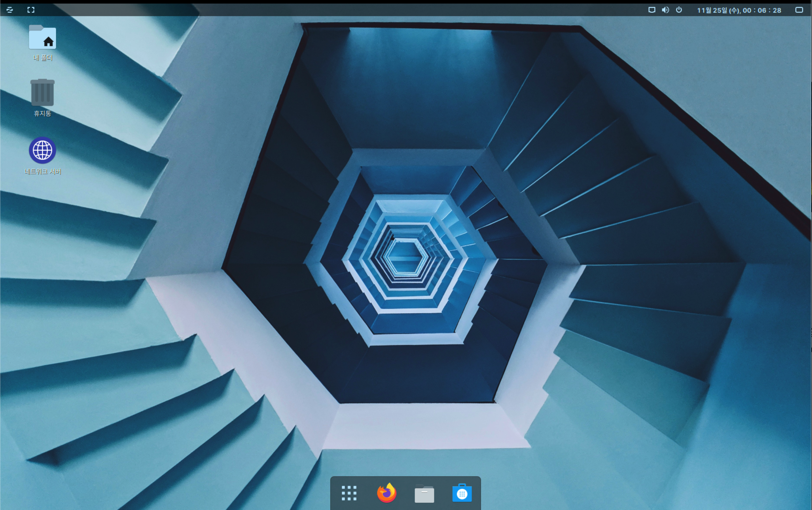Select the 휴지통 label text

pyautogui.click(x=42, y=113)
